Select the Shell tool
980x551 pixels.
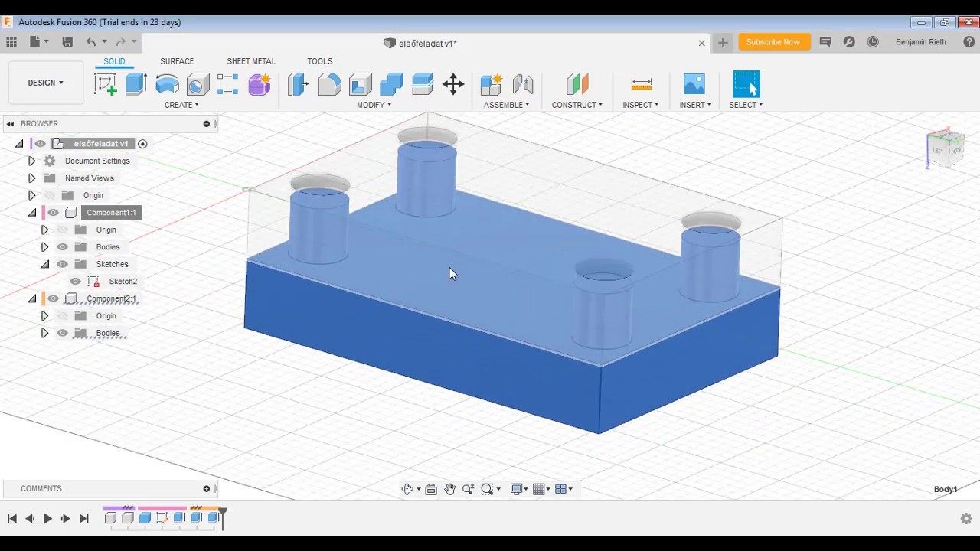(x=360, y=84)
